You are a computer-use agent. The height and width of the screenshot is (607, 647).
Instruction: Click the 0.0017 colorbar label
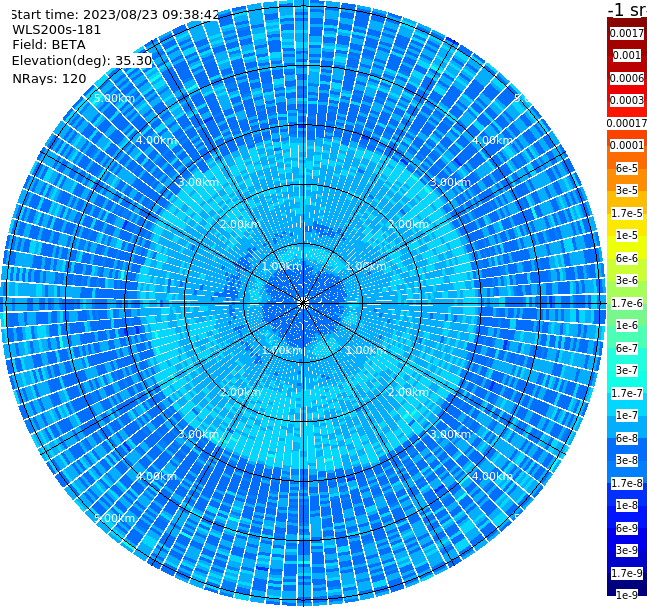point(627,33)
